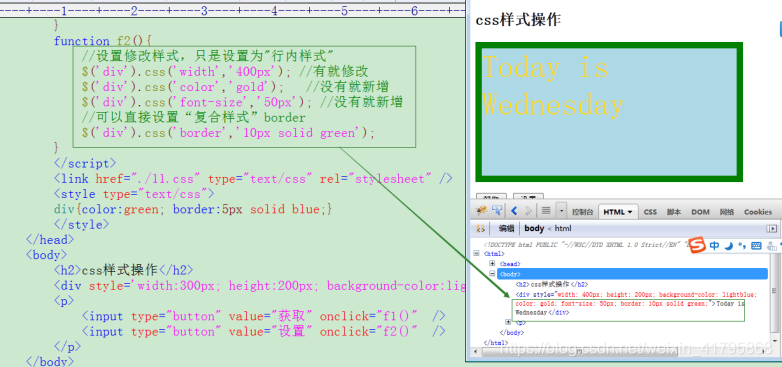Click the 编辑 edit button
The image size is (782, 367).
pyautogui.click(x=506, y=228)
